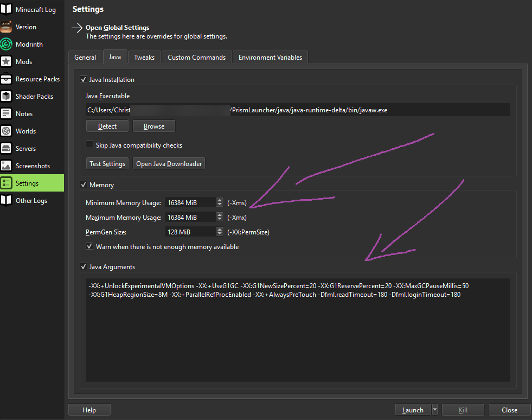Click the Minimum Memory Usage value field
This screenshot has width=532, height=420.
coord(191,203)
